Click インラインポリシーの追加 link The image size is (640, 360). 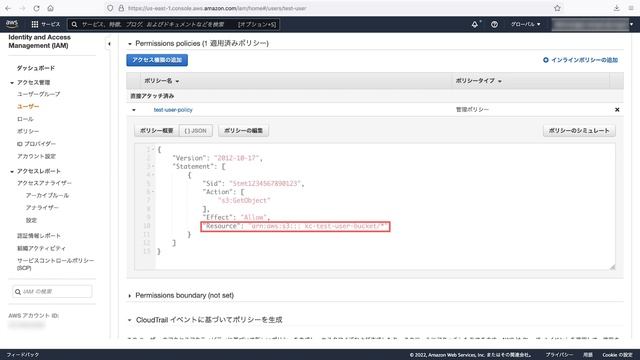584,60
